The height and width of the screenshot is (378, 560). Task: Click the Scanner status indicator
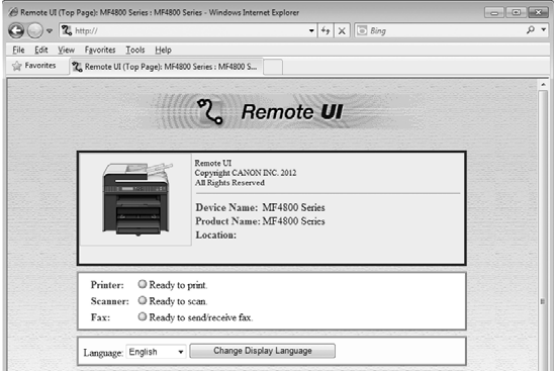tap(142, 300)
